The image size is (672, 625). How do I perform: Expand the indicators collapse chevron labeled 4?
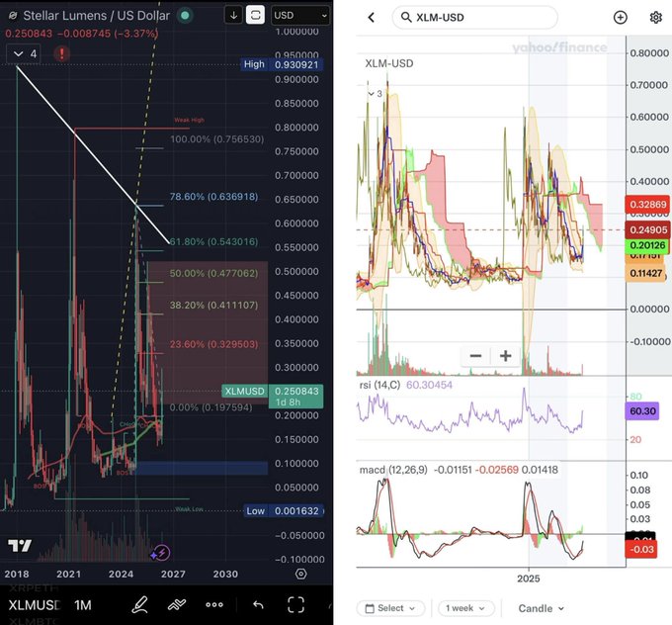click(24, 54)
